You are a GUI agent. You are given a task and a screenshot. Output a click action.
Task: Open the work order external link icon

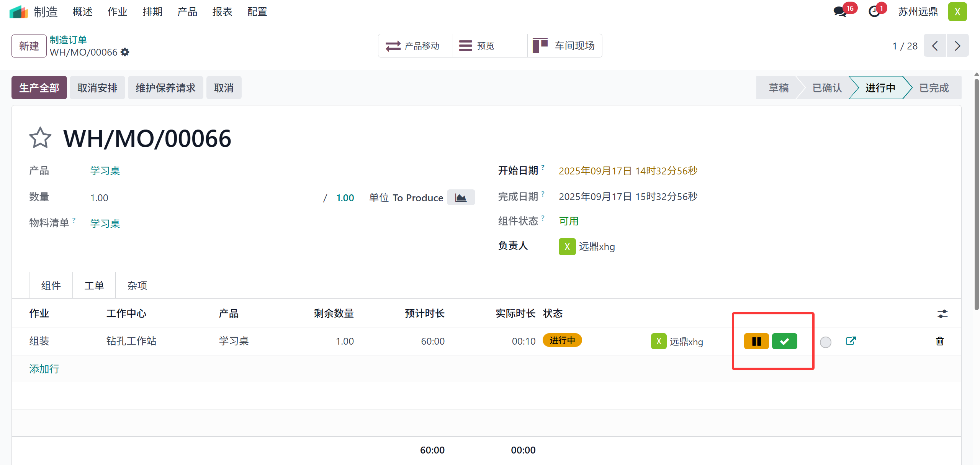pos(851,341)
